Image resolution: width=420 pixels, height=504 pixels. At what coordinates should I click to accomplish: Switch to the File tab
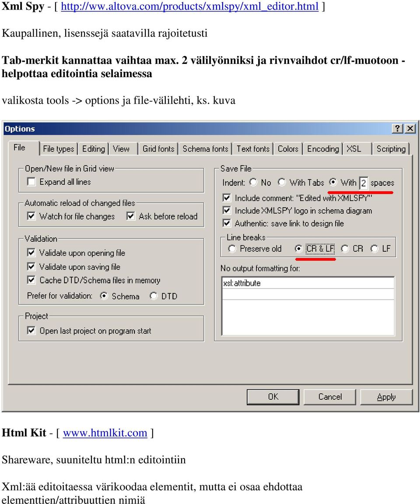(24, 148)
